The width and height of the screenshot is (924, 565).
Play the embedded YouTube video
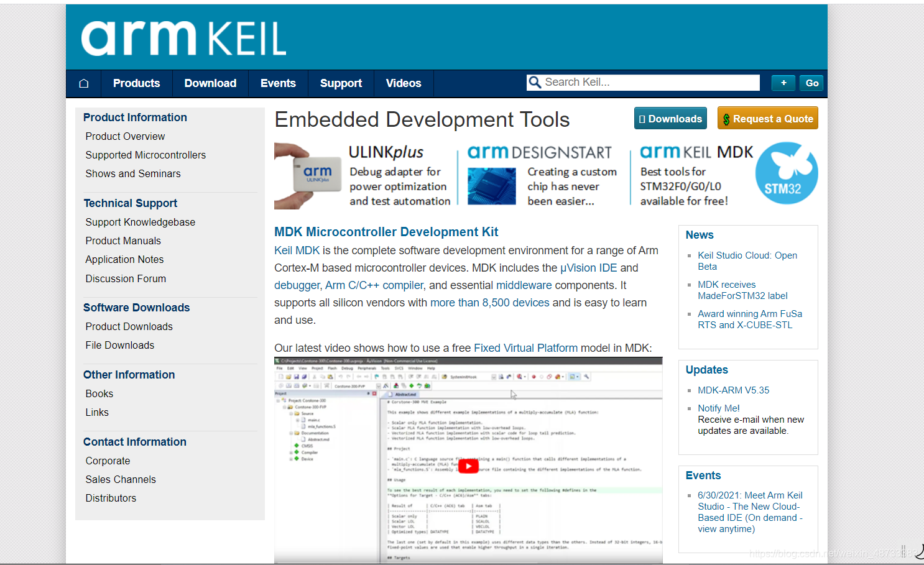tap(468, 466)
